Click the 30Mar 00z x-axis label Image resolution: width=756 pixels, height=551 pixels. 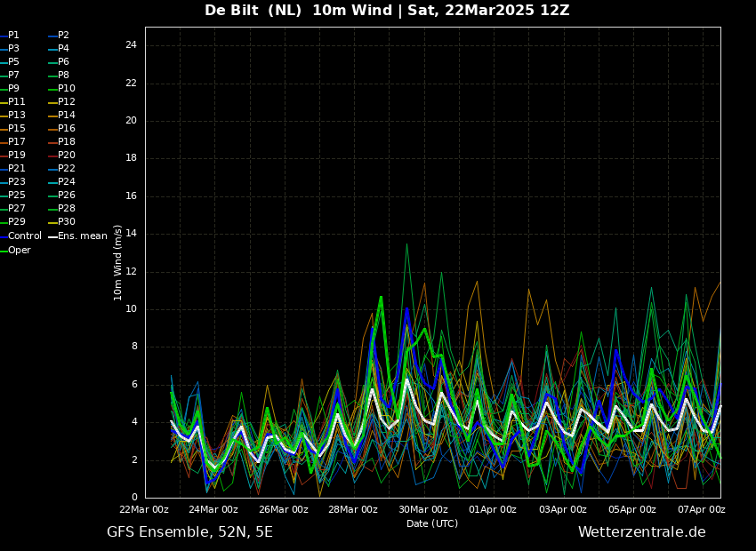point(422,509)
